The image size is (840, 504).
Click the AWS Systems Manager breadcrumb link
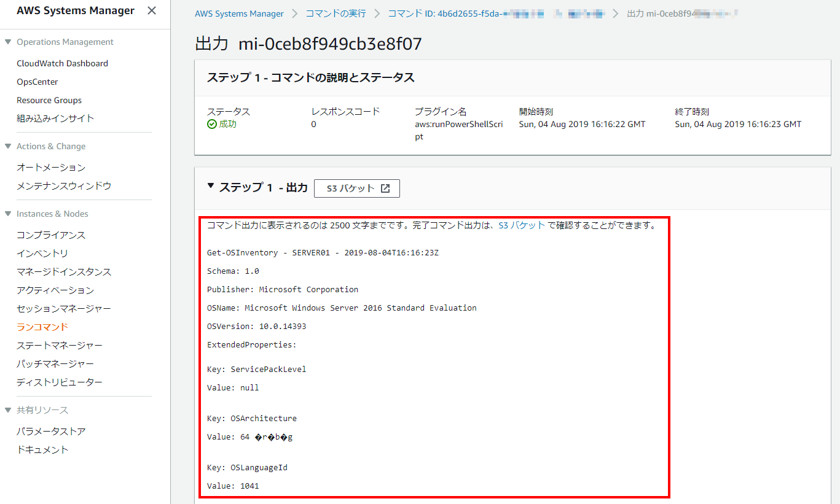tap(239, 13)
